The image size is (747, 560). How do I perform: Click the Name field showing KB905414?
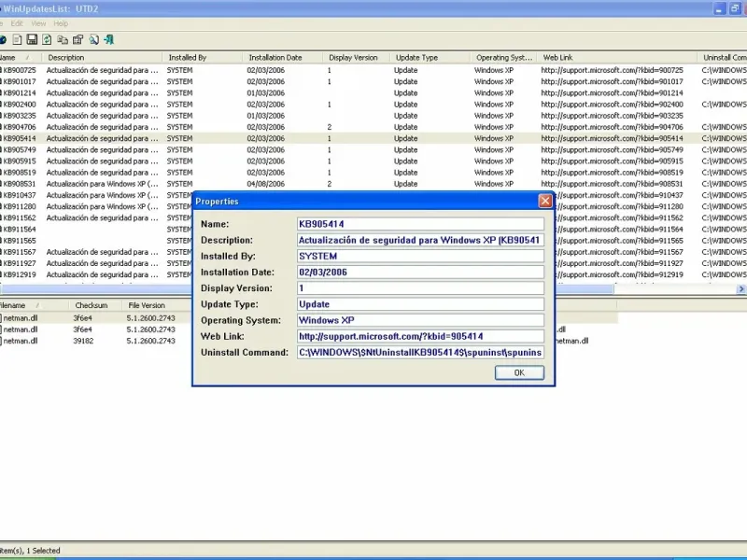(420, 224)
